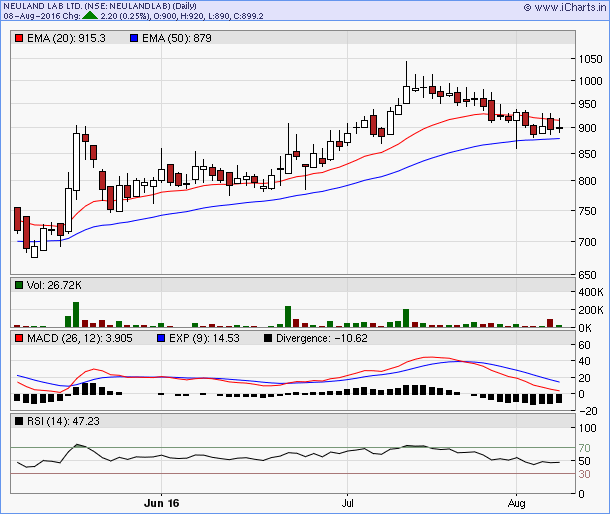Click the 2.20 (0.25%) change value

point(124,16)
